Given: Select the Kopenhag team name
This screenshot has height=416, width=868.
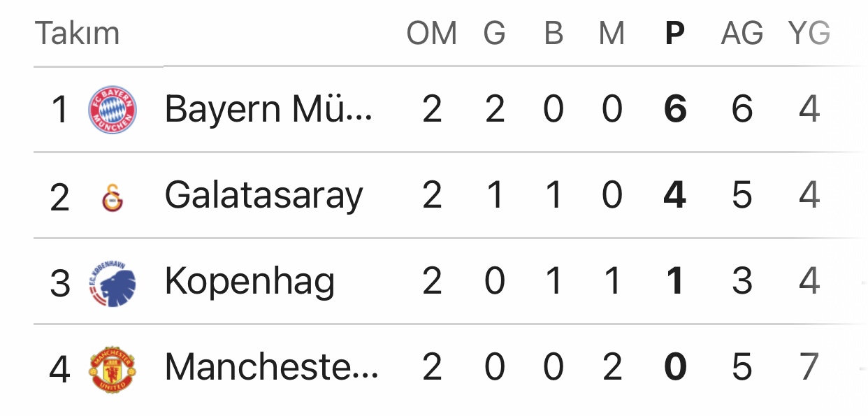Looking at the screenshot, I should [x=249, y=282].
